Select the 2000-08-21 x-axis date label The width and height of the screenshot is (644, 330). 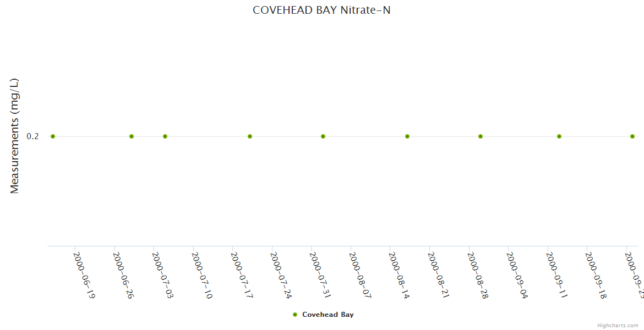click(x=439, y=275)
